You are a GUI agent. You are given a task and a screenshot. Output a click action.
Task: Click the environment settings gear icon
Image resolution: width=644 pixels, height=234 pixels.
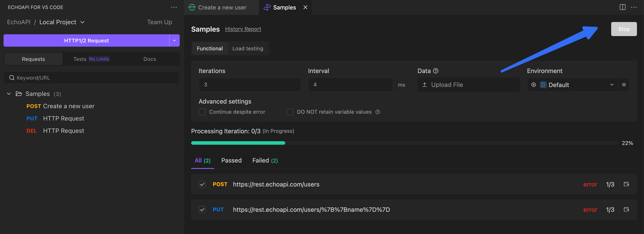tap(533, 85)
